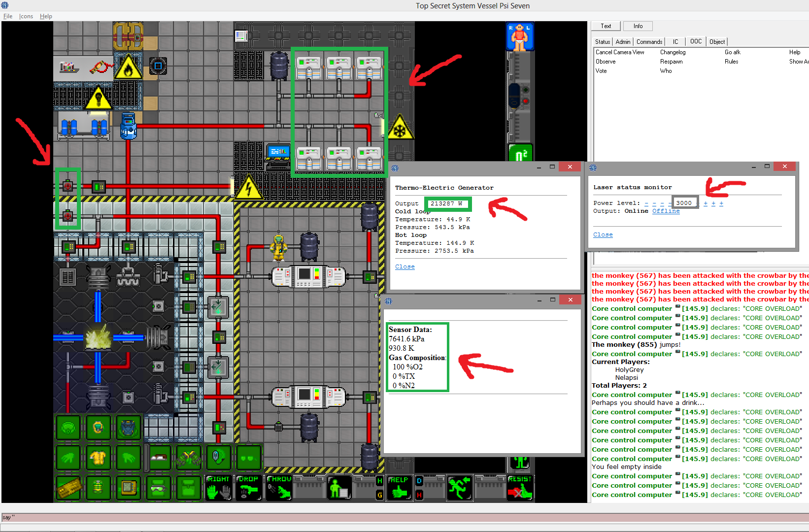Viewport: 809px width, 532px height.
Task: Click Close in Laser status monitor
Action: point(603,234)
